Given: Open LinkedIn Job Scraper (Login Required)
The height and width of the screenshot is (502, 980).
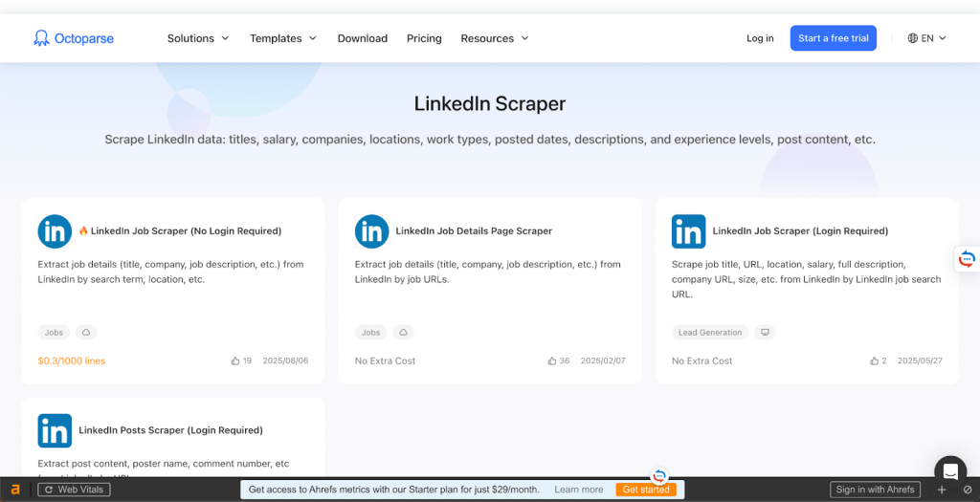Looking at the screenshot, I should pyautogui.click(x=800, y=231).
